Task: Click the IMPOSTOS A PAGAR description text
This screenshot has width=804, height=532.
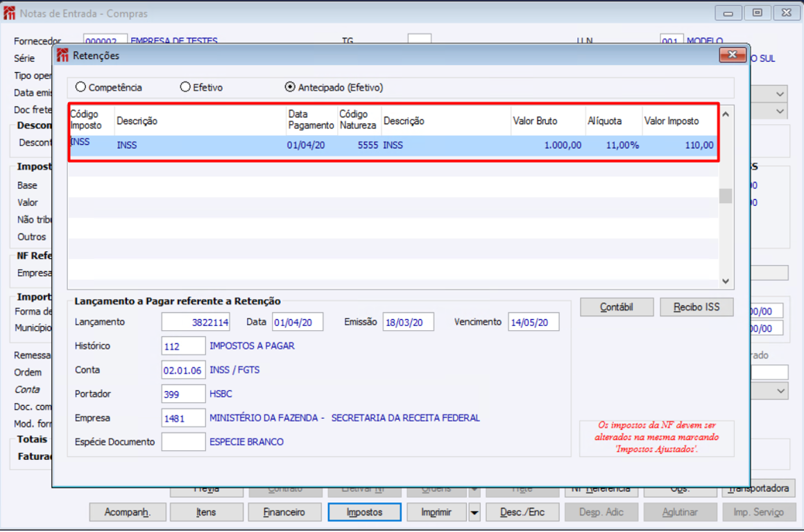Action: pos(252,346)
